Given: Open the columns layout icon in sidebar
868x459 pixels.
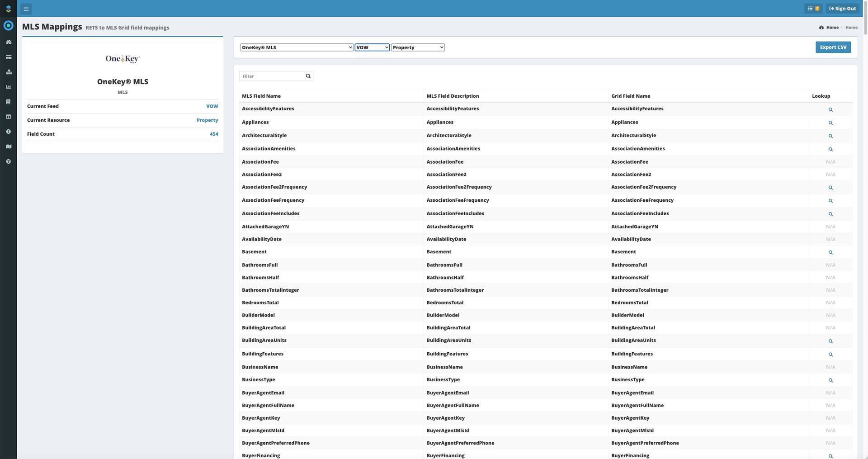Looking at the screenshot, I should [x=8, y=117].
